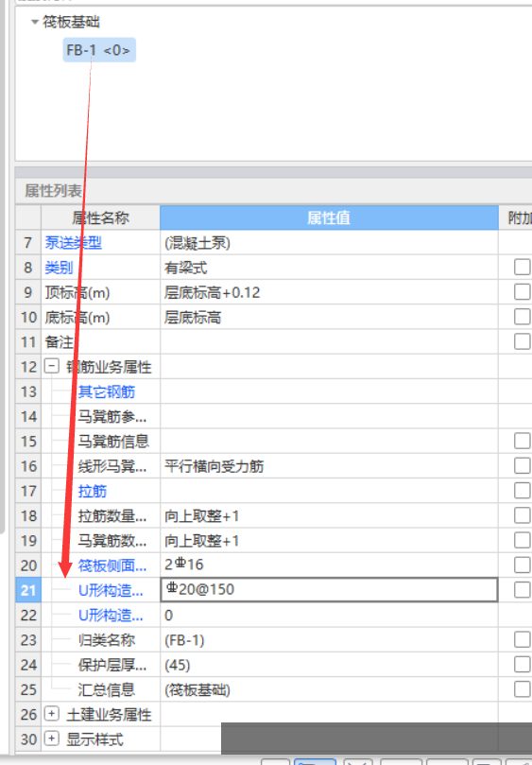Click the 属性值 column header
Screen dimensions: 532x765
[x=329, y=217]
